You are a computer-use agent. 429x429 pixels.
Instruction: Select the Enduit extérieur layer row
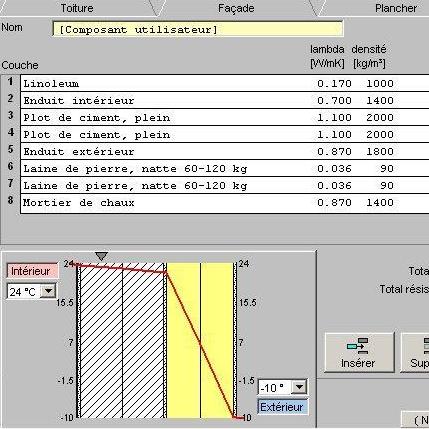[225, 151]
